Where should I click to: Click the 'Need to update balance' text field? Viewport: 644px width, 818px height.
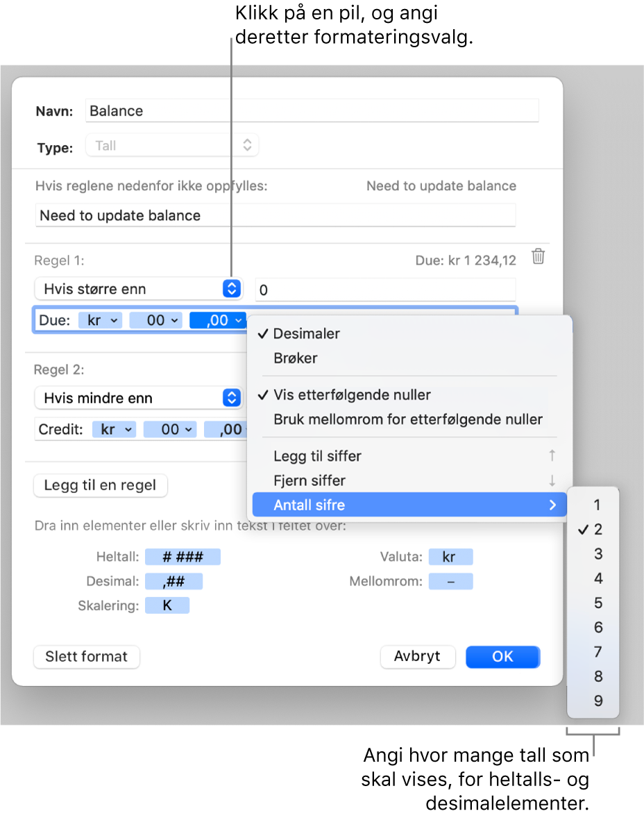(x=276, y=215)
